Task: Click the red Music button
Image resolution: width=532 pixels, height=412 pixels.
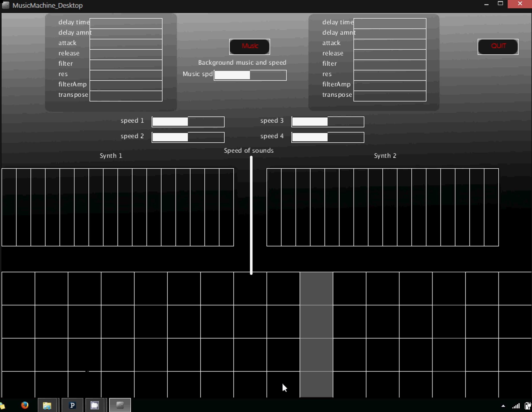Action: pyautogui.click(x=249, y=47)
